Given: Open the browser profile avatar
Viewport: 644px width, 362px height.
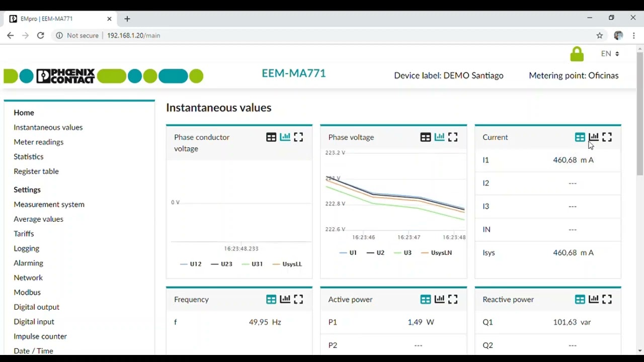Looking at the screenshot, I should [619, 35].
